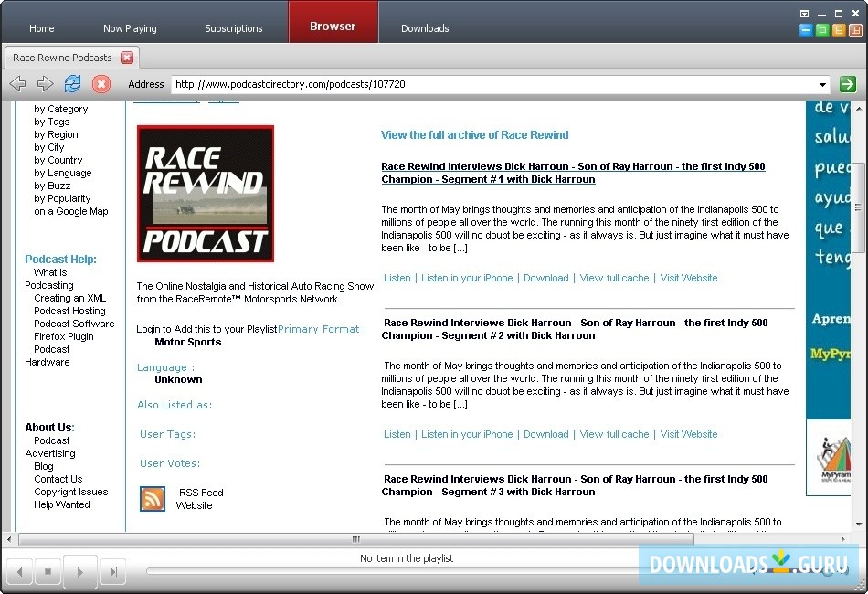The image size is (868, 594).
Task: Open the Contact Us link
Action: pos(58,479)
